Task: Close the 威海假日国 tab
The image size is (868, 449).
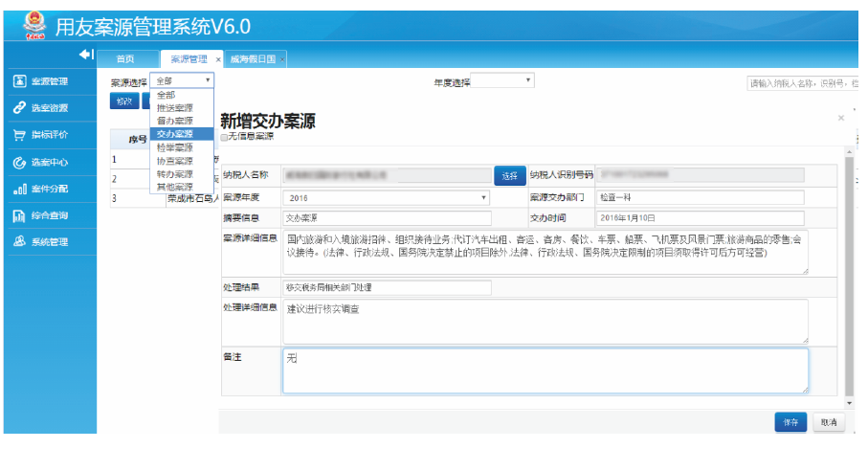Action: click(281, 59)
